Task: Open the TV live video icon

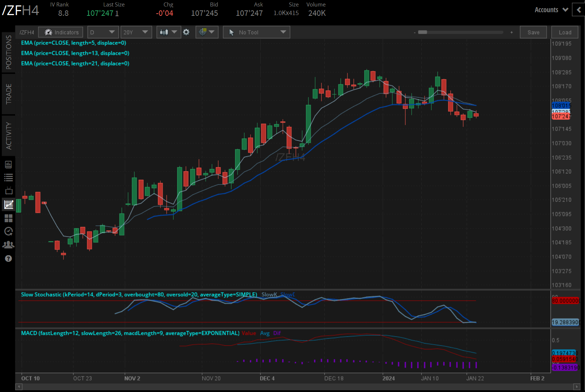Action: [9, 191]
